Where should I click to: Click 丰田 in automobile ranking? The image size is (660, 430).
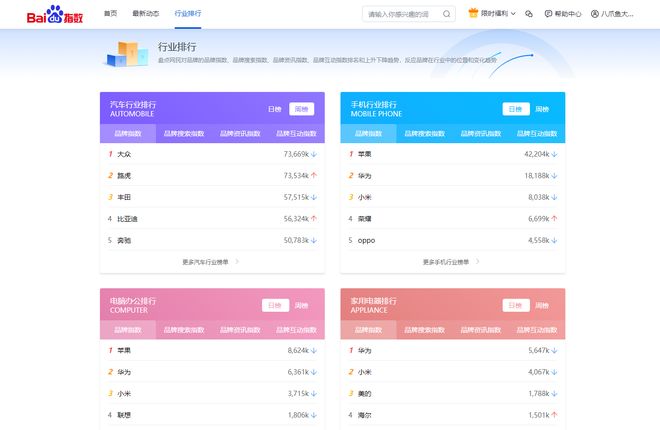(x=124, y=197)
